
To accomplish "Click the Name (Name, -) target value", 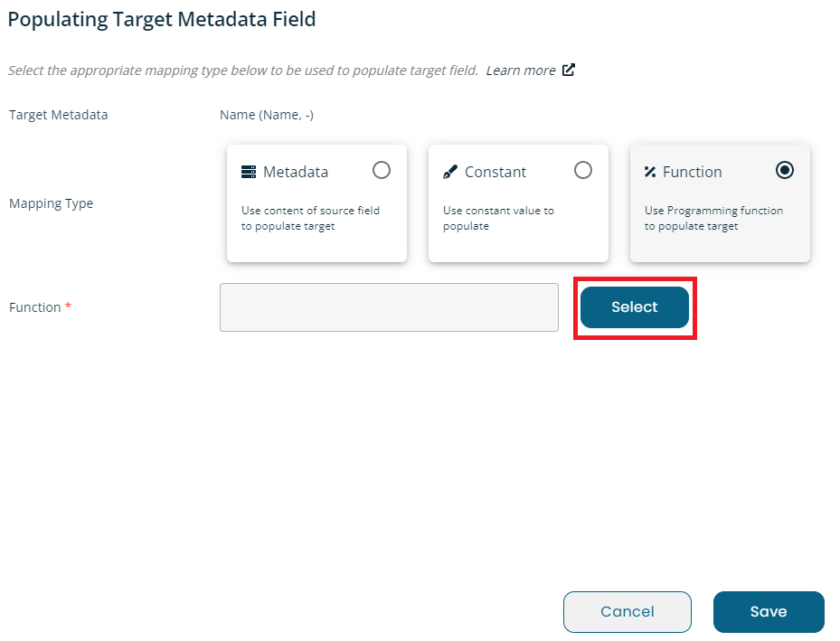I will (x=267, y=115).
